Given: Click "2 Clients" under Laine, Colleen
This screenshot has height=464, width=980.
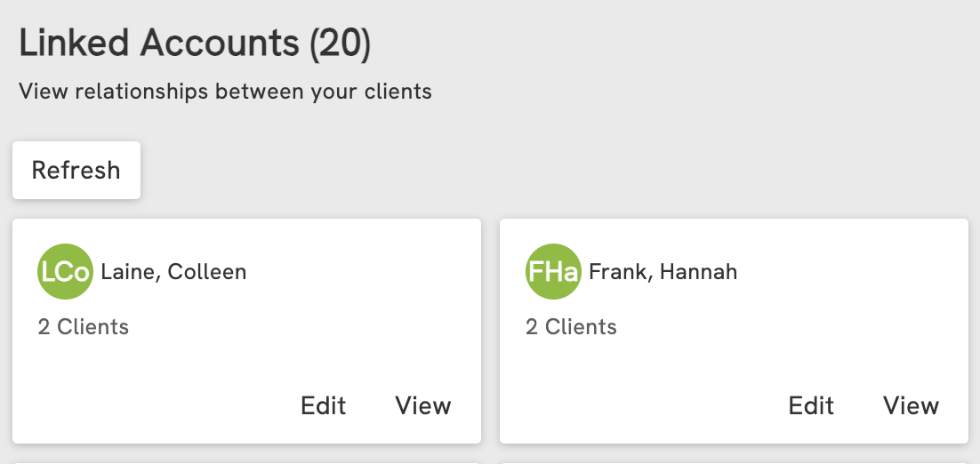Looking at the screenshot, I should pyautogui.click(x=84, y=327).
